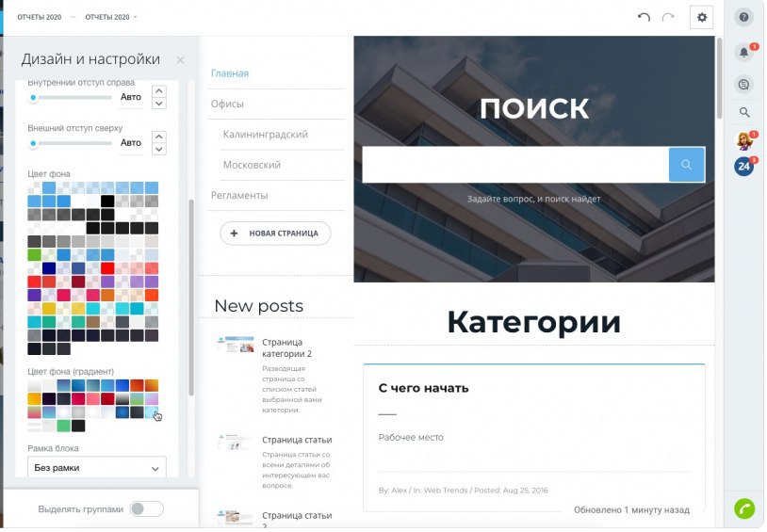Viewport: 767px width, 532px height.
Task: Click the Новая страница button
Action: (x=275, y=234)
